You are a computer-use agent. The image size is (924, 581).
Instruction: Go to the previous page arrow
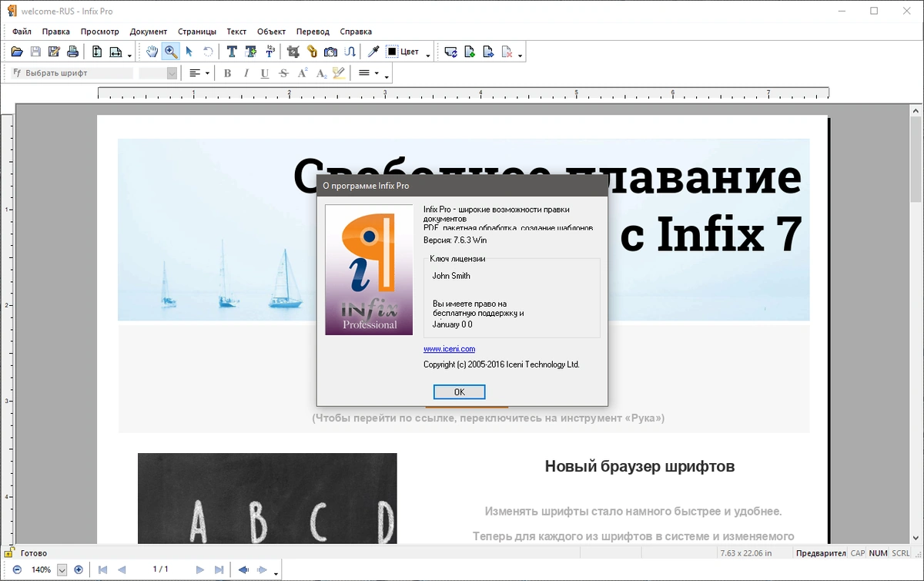121,569
